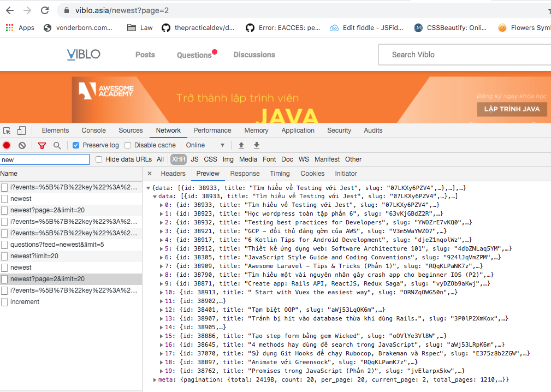Open the Questions link on Viblo

(x=194, y=55)
